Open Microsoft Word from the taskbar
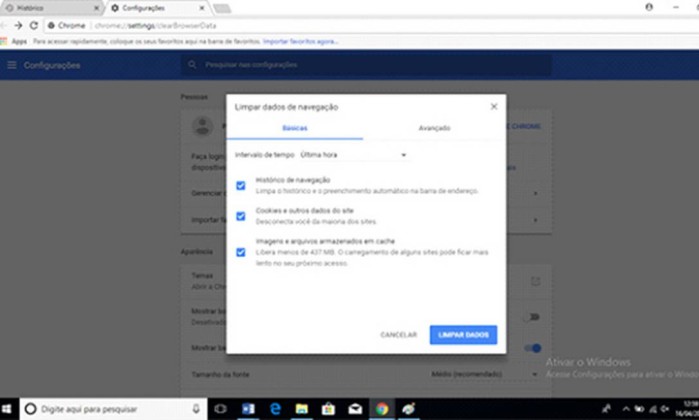699x420 pixels. click(x=248, y=409)
